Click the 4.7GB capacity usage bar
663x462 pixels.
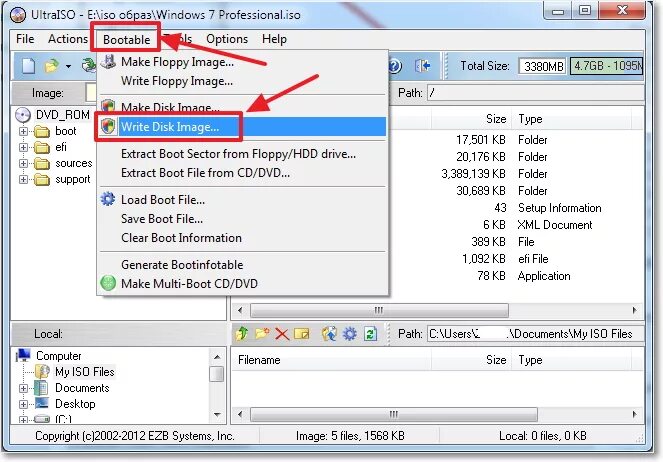click(x=606, y=66)
